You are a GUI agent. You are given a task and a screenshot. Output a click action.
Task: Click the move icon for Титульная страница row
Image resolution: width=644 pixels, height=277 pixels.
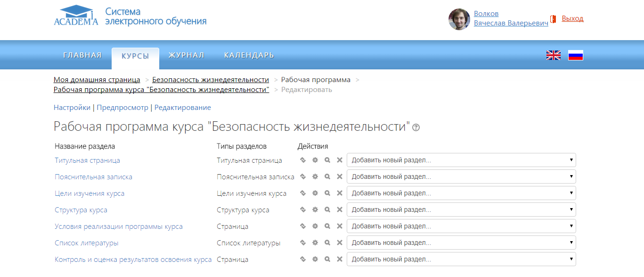(x=303, y=160)
